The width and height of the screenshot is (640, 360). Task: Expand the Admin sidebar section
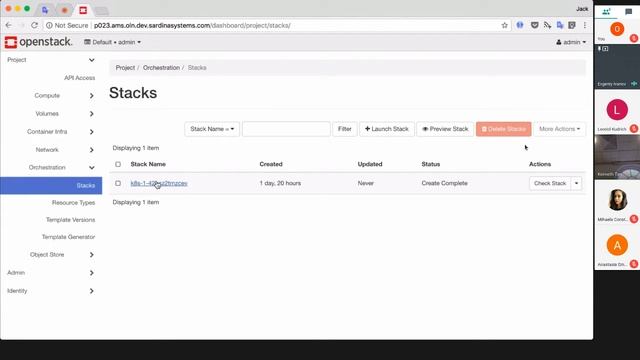coord(51,273)
